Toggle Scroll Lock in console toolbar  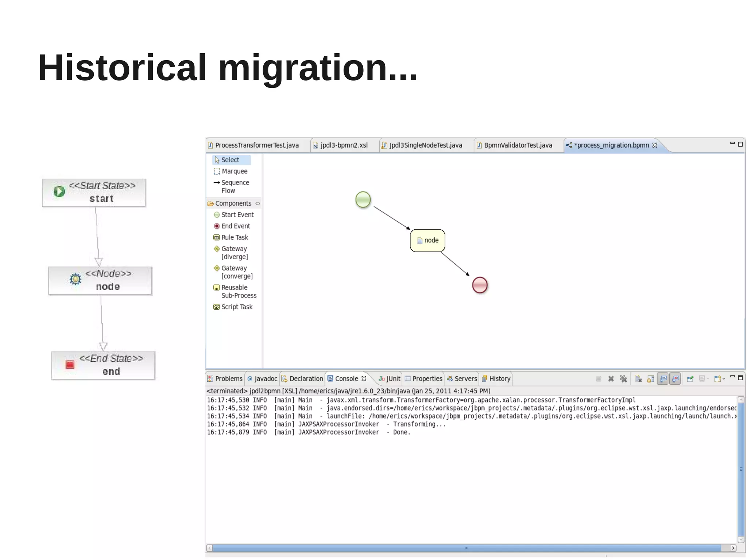650,379
